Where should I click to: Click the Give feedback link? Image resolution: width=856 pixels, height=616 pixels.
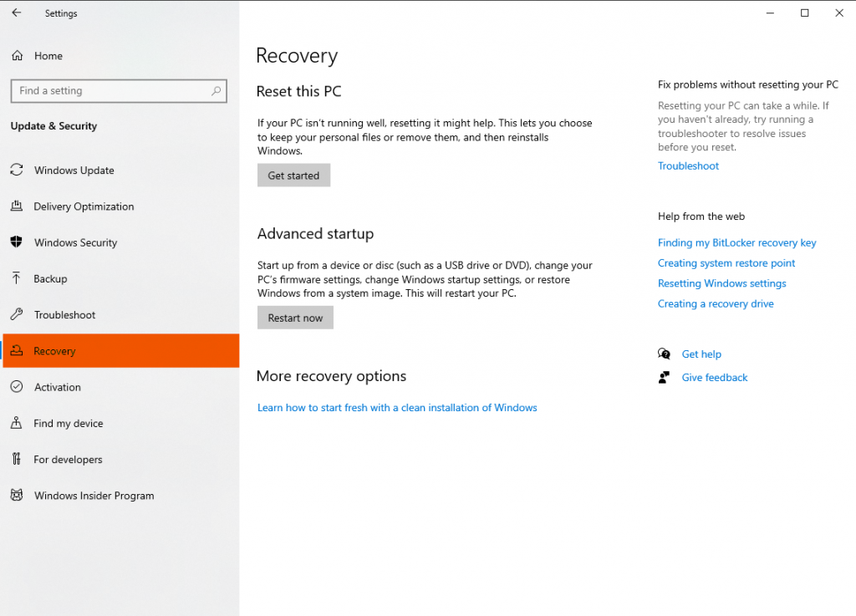(714, 378)
